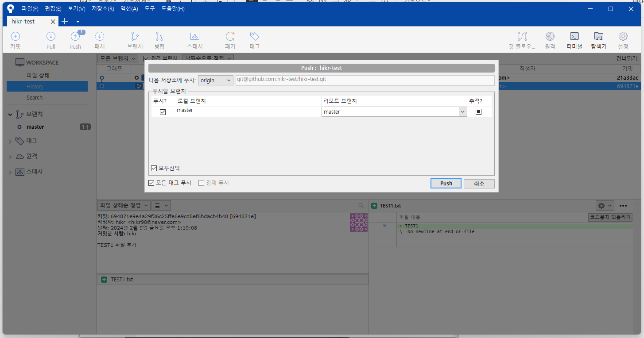Click the 취소 (Cancel) button
This screenshot has width=644, height=338.
coord(479,183)
